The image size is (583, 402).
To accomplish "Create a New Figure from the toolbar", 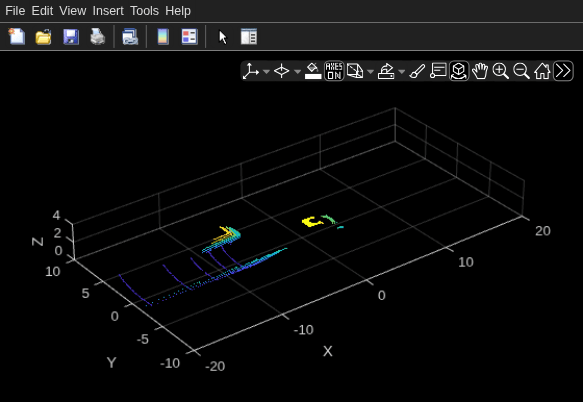I will 17,36.
